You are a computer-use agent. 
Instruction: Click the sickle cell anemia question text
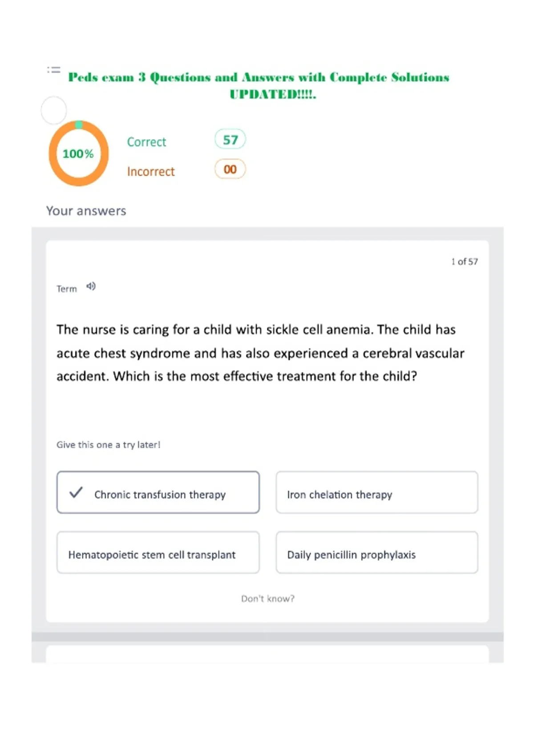coord(260,353)
